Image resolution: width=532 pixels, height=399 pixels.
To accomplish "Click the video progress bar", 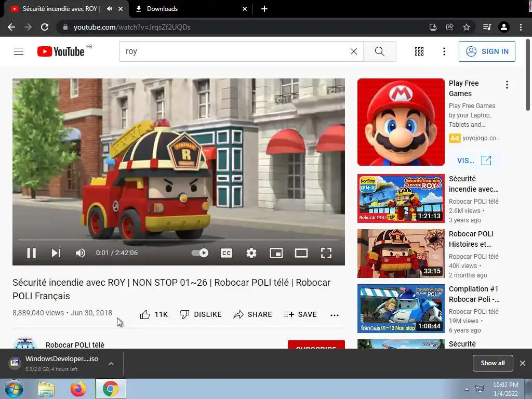I will click(x=179, y=240).
